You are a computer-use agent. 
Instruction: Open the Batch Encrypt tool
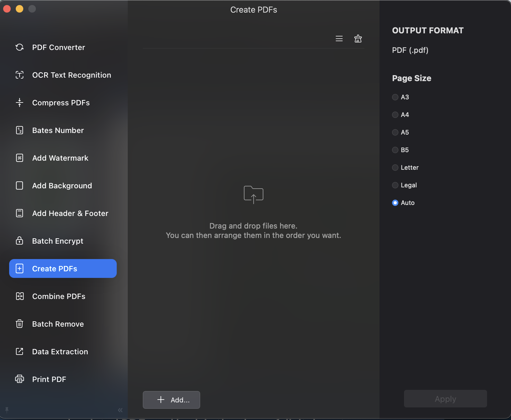(57, 241)
